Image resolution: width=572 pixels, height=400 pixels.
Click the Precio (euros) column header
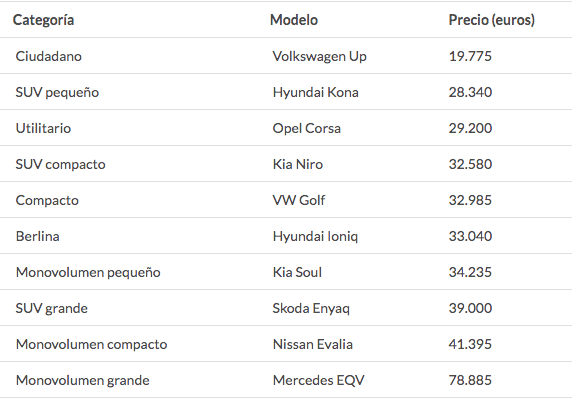click(x=491, y=20)
